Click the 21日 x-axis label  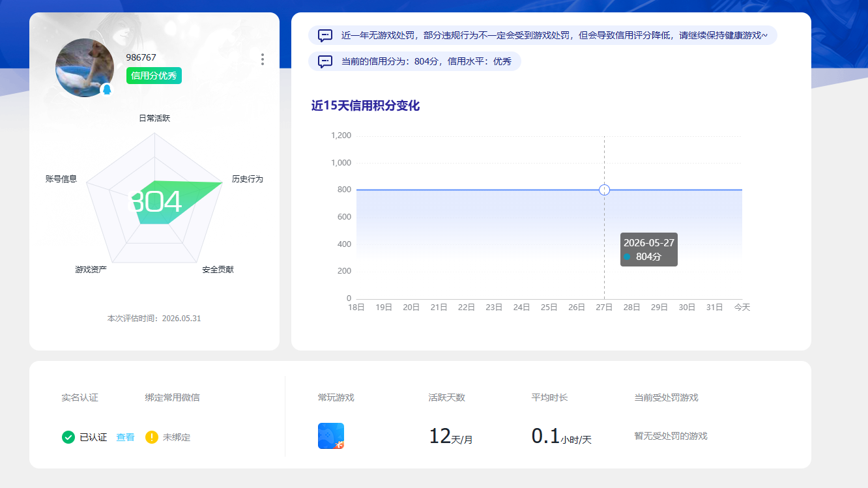tap(439, 307)
